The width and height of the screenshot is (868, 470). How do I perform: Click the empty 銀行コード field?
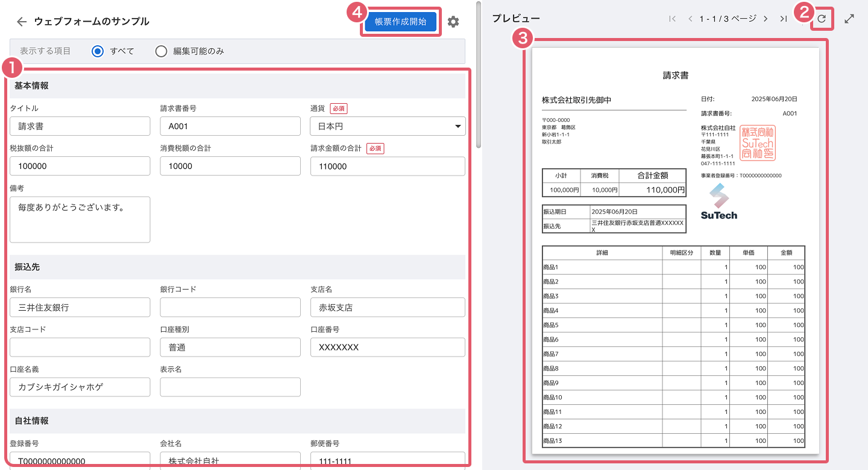tap(230, 307)
